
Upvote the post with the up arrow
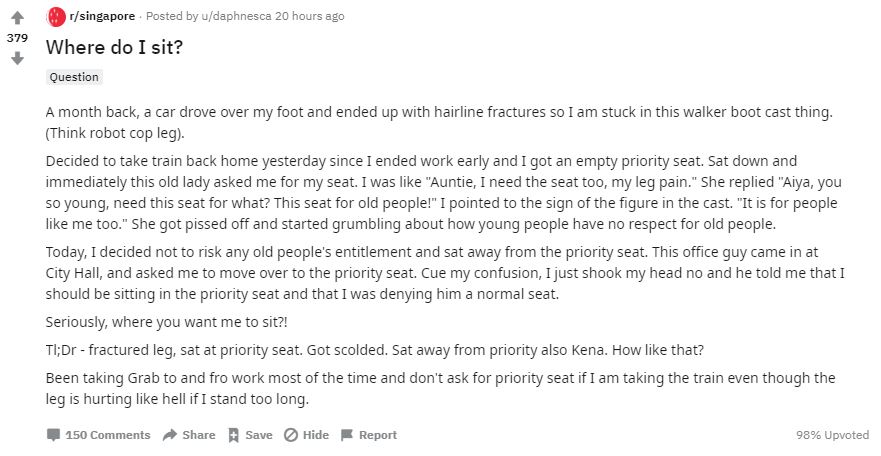point(17,18)
